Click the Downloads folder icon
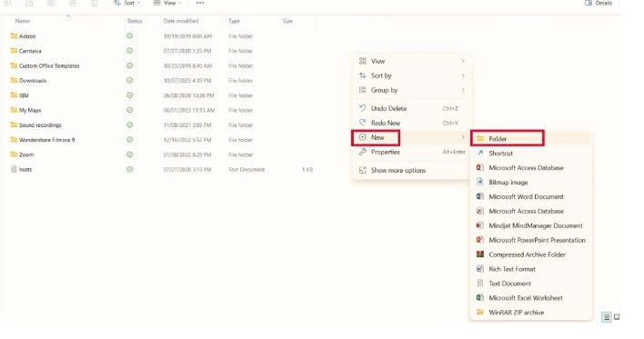The width and height of the screenshot is (644, 339). (x=14, y=81)
